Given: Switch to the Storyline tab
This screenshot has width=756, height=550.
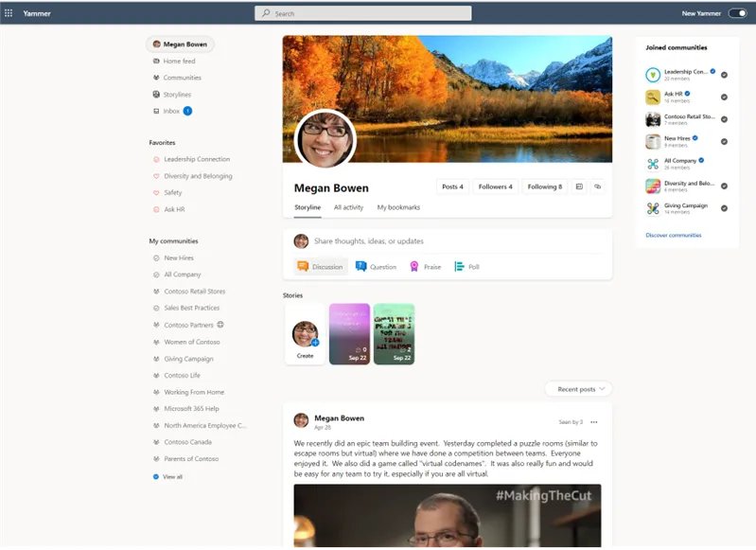Looking at the screenshot, I should 308,207.
